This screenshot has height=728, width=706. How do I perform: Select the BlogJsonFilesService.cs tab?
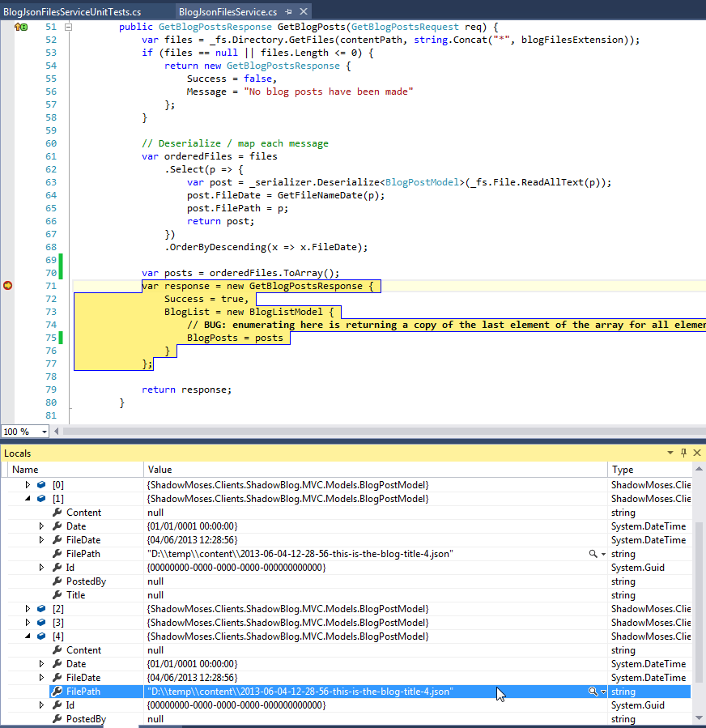pyautogui.click(x=228, y=12)
